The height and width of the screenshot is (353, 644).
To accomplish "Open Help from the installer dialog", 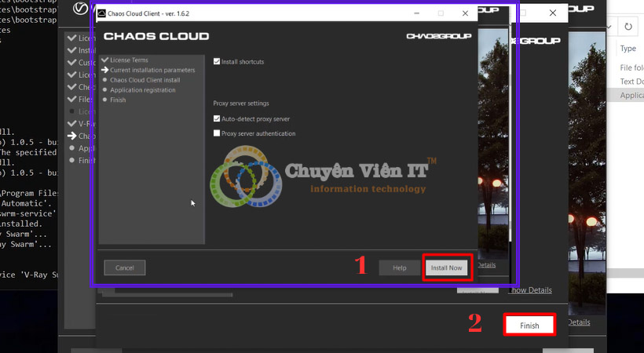I will pos(399,267).
